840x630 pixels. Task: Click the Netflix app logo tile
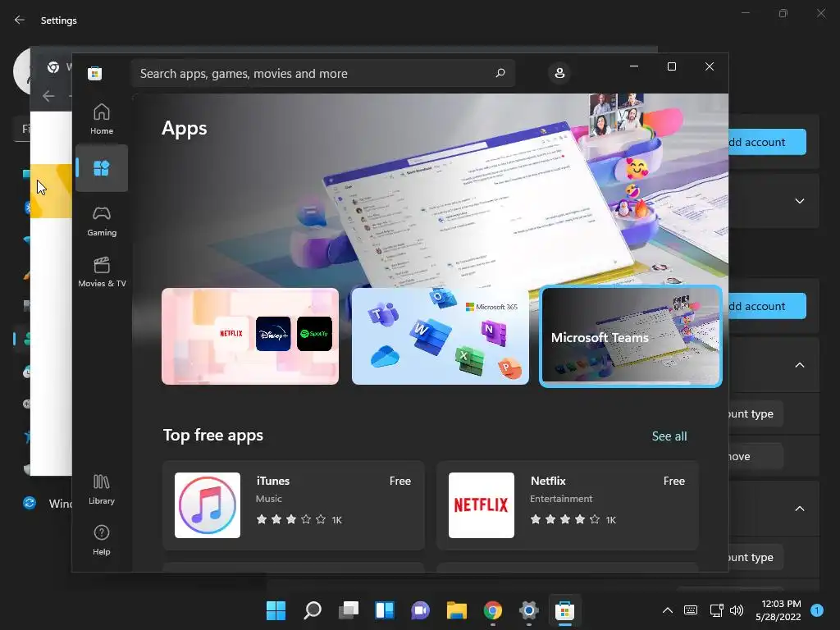(x=481, y=505)
